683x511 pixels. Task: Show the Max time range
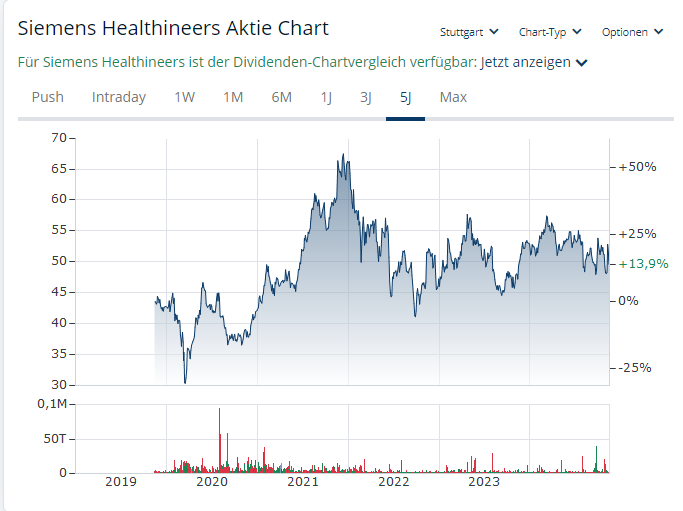coord(453,97)
